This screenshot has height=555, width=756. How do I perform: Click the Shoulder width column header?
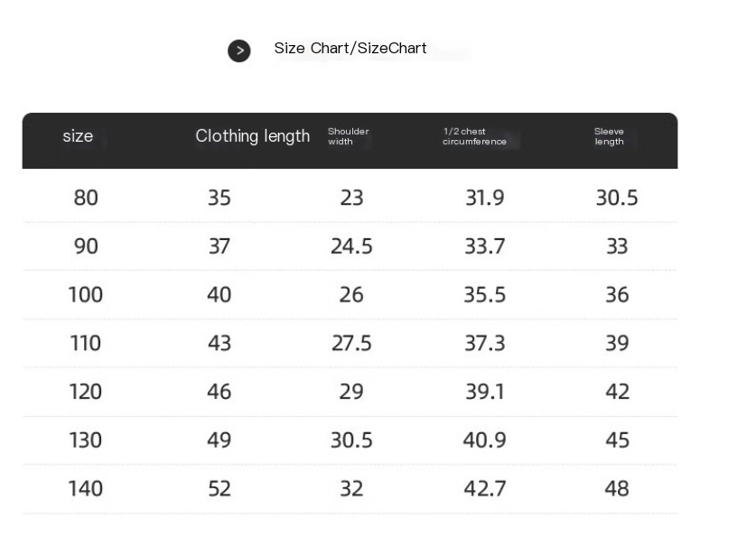[348, 136]
